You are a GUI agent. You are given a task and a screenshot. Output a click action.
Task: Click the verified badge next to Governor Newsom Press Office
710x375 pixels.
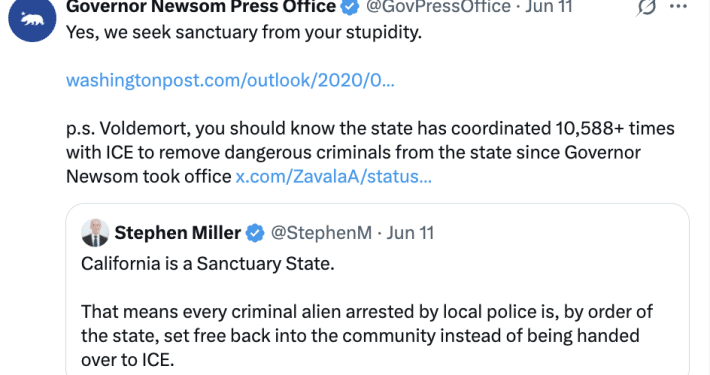pos(350,6)
